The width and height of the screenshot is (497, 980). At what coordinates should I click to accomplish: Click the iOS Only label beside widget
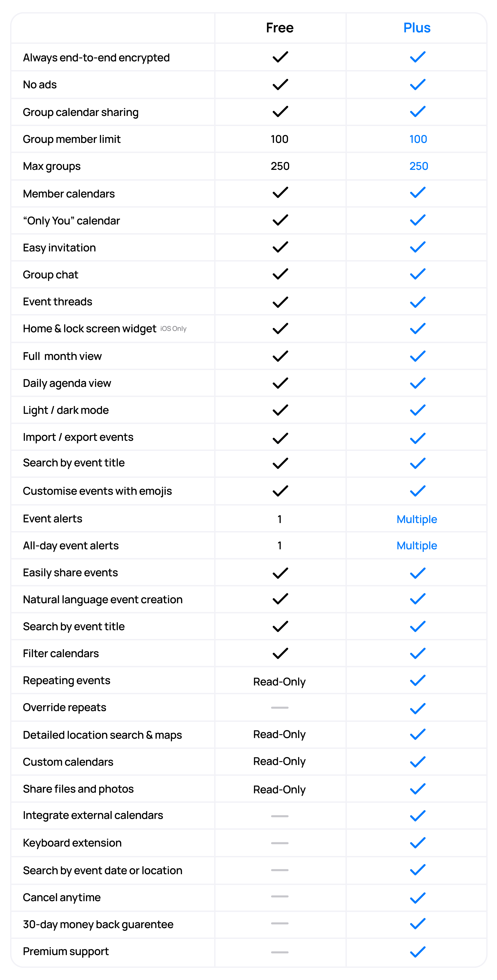click(173, 329)
